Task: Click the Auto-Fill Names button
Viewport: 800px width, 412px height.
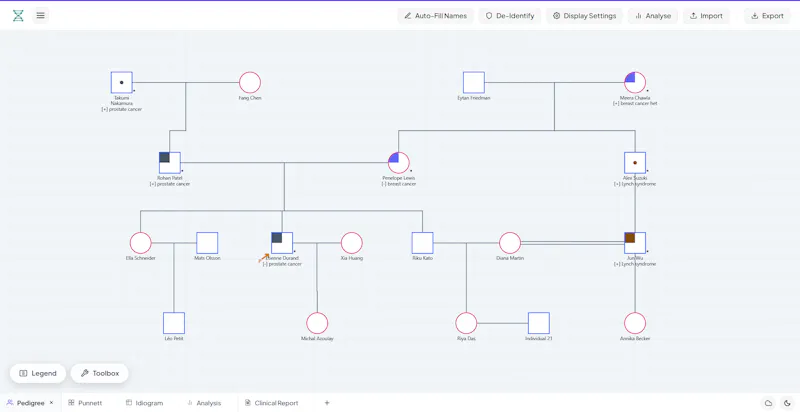Action: click(435, 16)
